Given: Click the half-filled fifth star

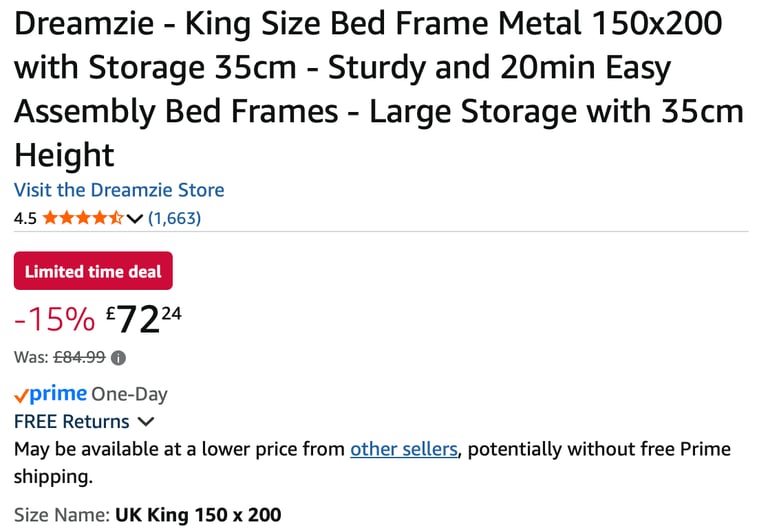Looking at the screenshot, I should pos(116,217).
